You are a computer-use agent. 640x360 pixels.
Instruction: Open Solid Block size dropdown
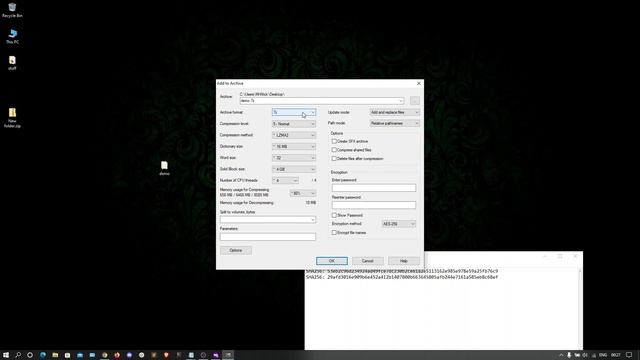[294, 169]
